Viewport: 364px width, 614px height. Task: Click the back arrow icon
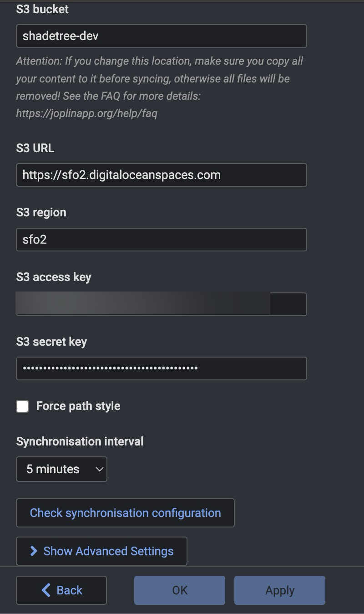pyautogui.click(x=46, y=590)
